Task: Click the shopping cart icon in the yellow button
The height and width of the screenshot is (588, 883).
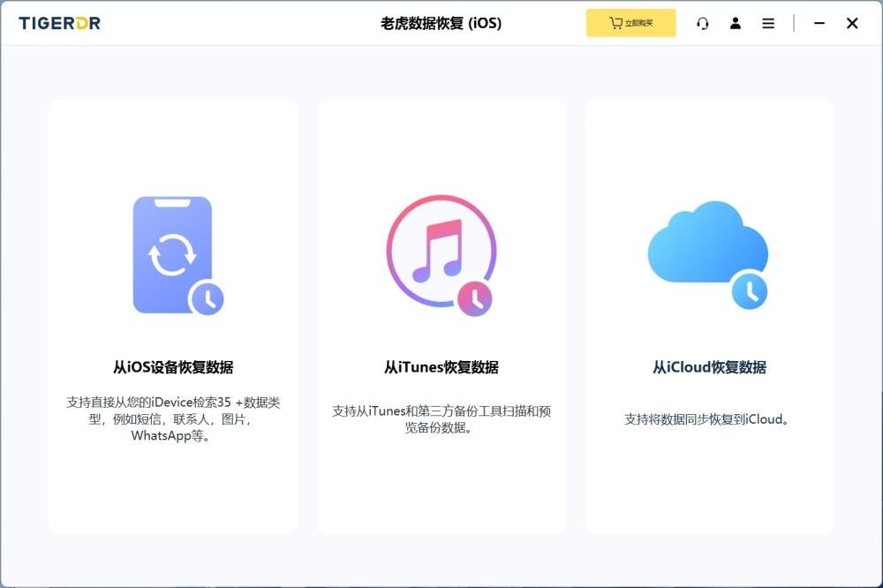Action: click(x=615, y=24)
